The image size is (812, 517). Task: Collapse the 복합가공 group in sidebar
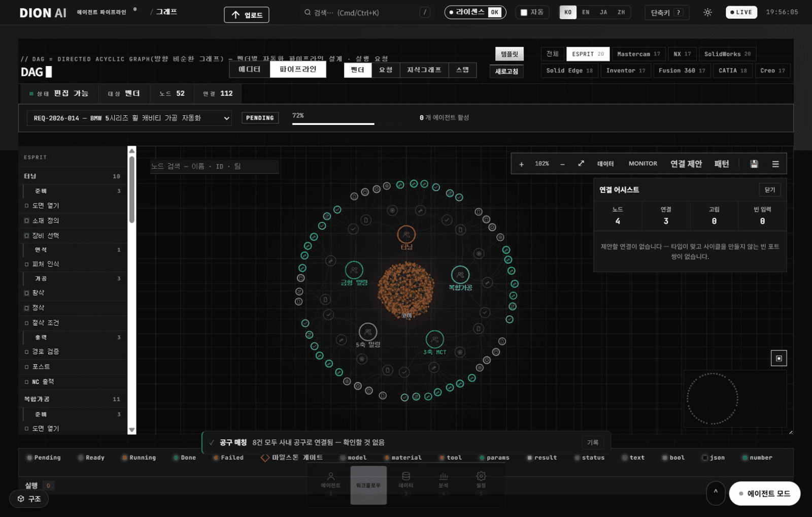[73, 399]
